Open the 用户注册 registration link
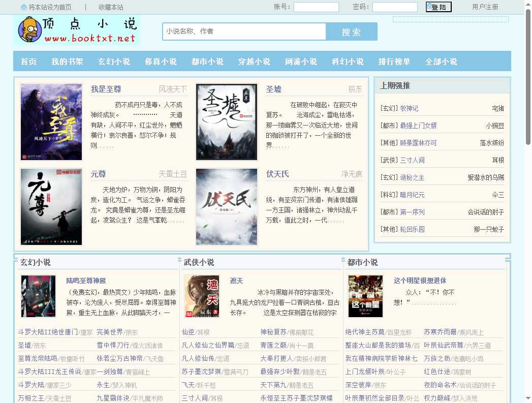Screen dimensions: 532x403 (485, 7)
